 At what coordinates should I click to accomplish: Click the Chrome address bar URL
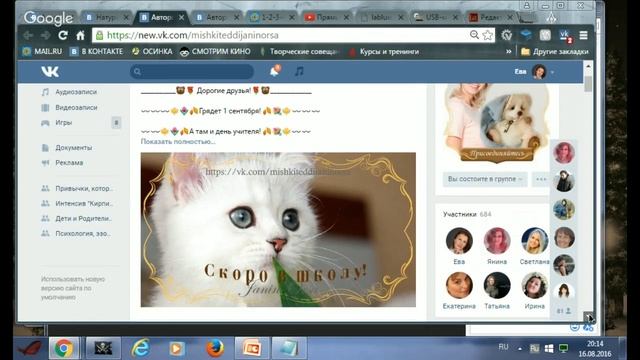193,35
